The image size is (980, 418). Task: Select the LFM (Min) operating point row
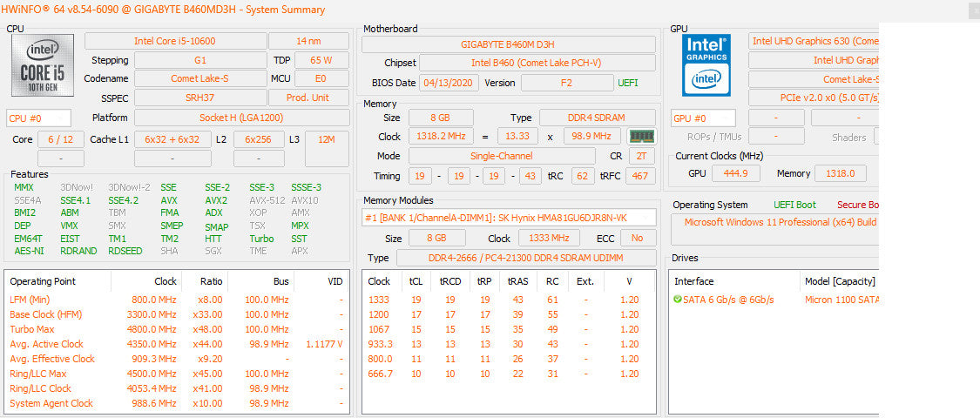(x=177, y=300)
